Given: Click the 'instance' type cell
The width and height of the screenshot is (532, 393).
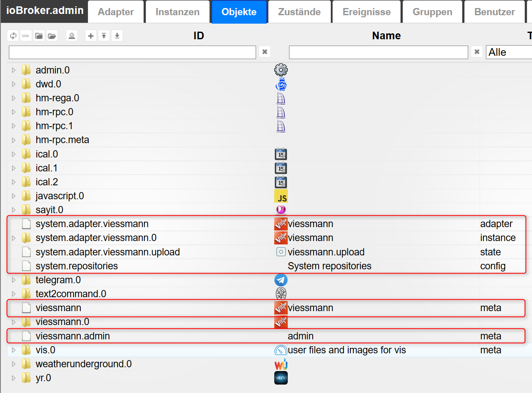Looking at the screenshot, I should (498, 238).
